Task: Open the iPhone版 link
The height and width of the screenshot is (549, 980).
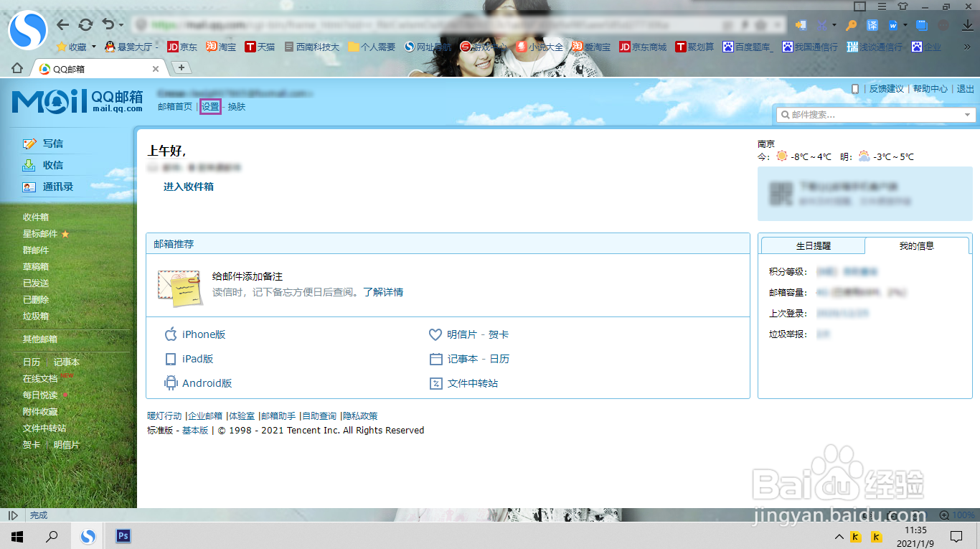Action: [204, 334]
